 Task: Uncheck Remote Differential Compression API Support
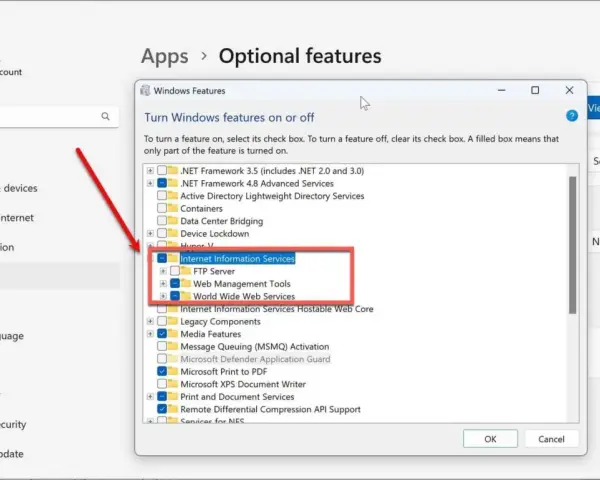pyautogui.click(x=162, y=409)
